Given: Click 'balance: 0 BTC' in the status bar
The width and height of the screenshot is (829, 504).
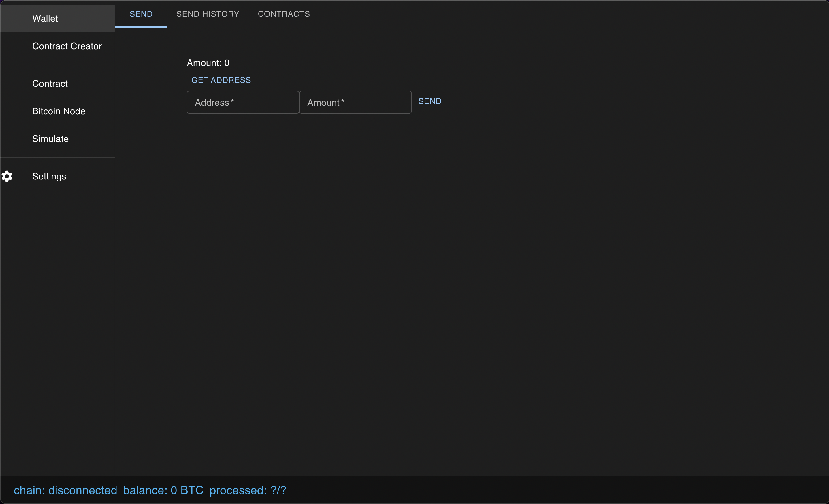Looking at the screenshot, I should (x=163, y=490).
